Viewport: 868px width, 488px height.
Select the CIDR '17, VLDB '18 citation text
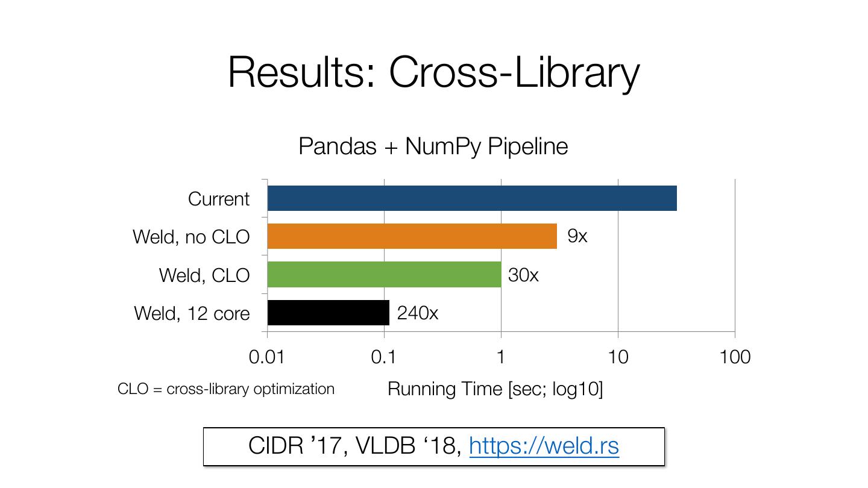tap(356, 446)
